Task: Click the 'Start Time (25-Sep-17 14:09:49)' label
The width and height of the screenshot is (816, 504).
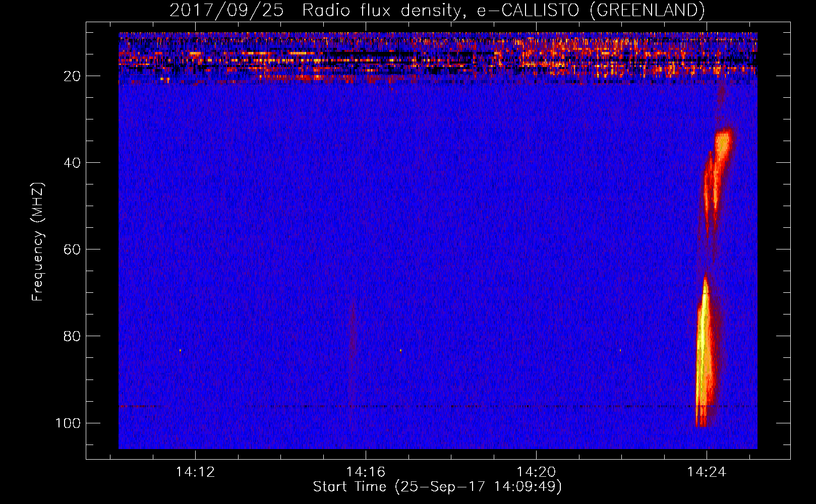Action: pos(437,487)
